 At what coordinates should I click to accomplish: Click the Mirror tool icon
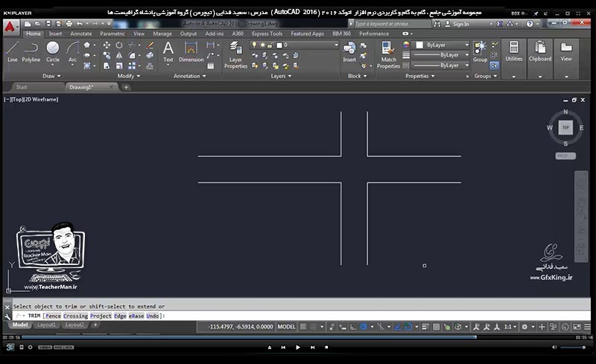119,56
